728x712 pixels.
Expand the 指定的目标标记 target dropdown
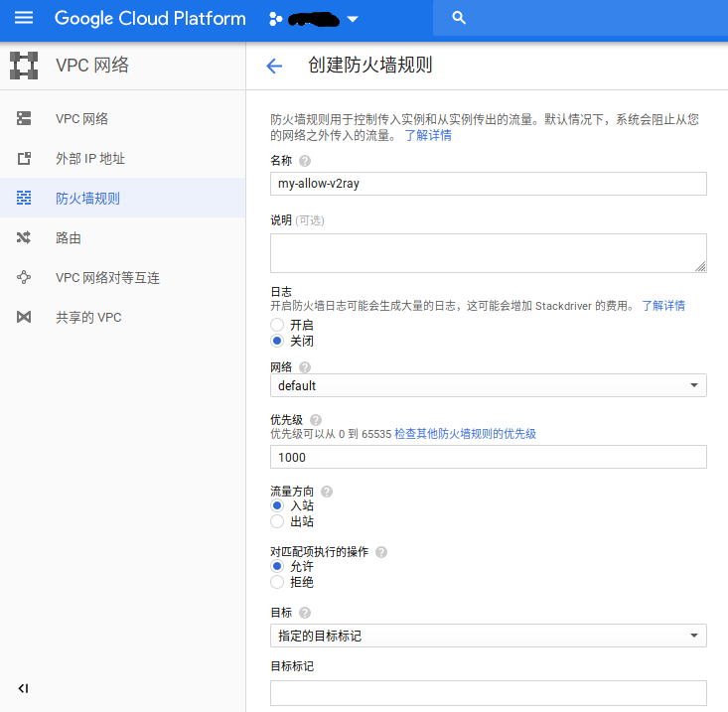(488, 636)
